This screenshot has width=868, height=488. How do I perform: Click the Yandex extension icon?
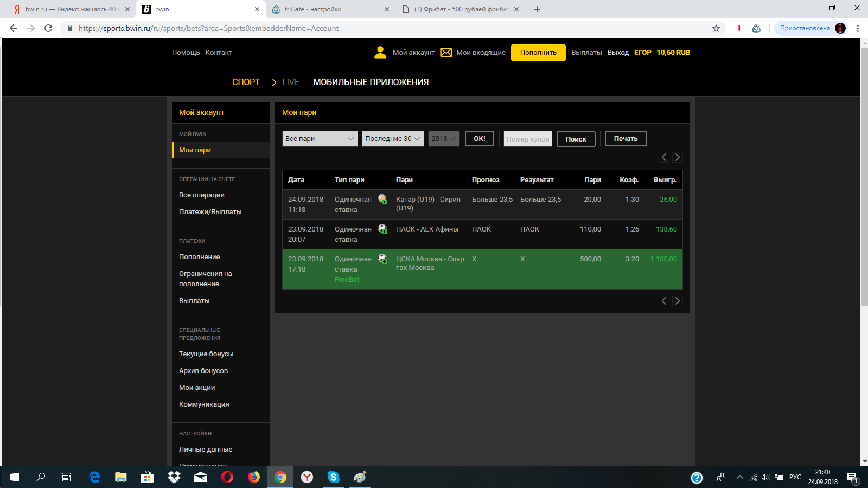click(x=739, y=28)
